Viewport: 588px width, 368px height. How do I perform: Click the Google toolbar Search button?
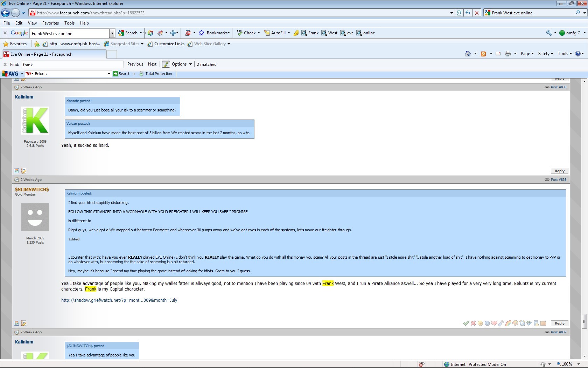pyautogui.click(x=128, y=33)
